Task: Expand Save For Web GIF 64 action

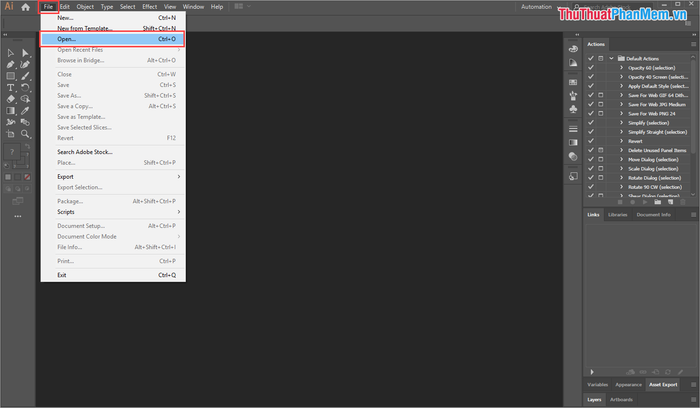Action: click(621, 95)
